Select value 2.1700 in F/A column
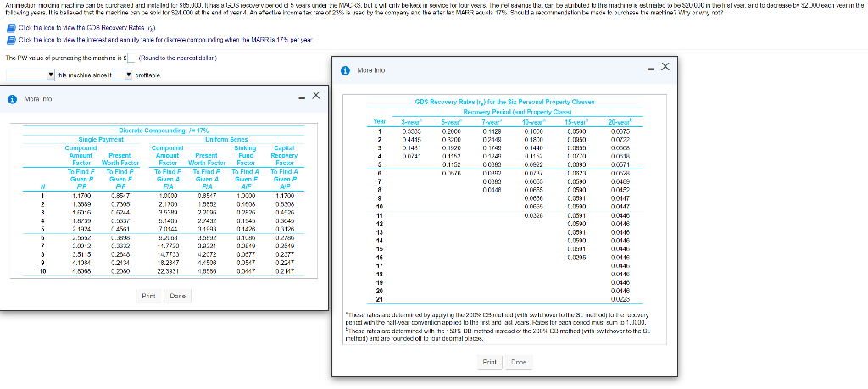 point(167,203)
